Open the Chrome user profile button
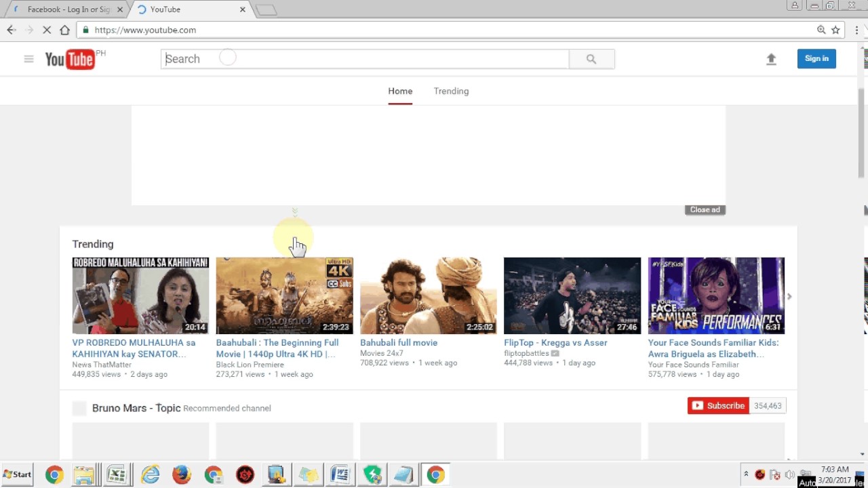The height and width of the screenshot is (488, 868). tap(794, 5)
